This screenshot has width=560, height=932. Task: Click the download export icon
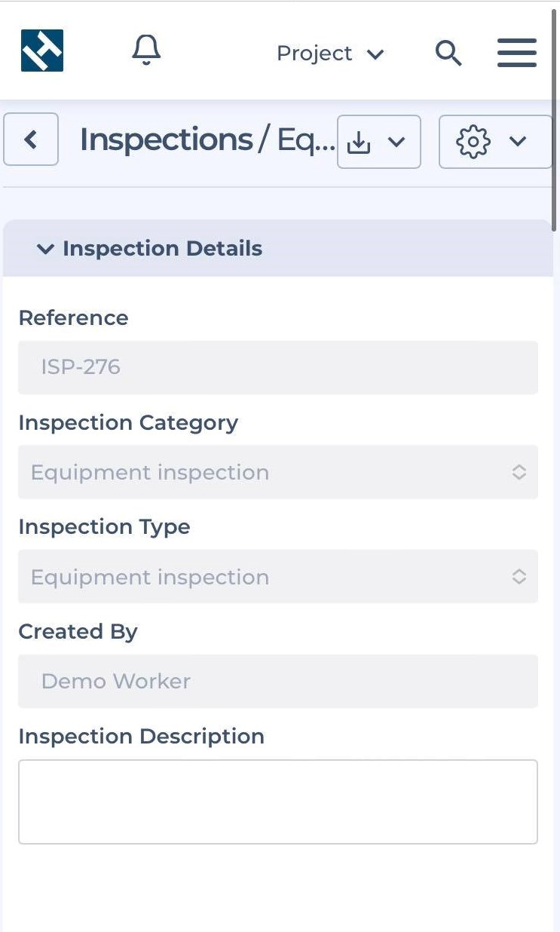360,142
